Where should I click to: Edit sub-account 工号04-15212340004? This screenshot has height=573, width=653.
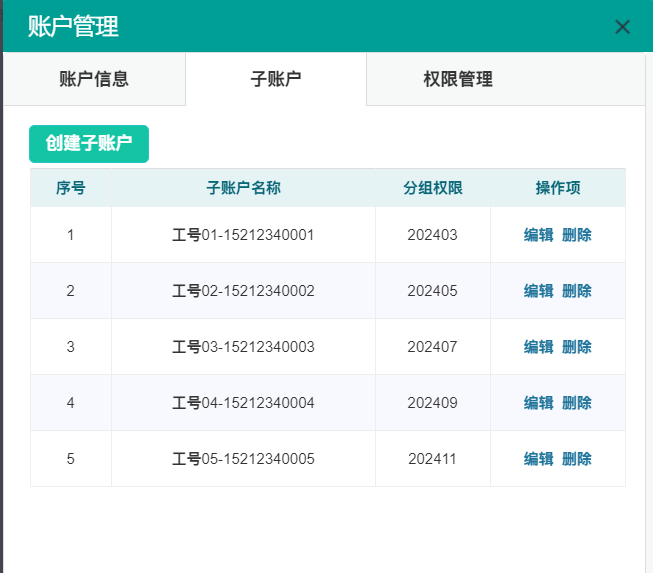click(538, 403)
